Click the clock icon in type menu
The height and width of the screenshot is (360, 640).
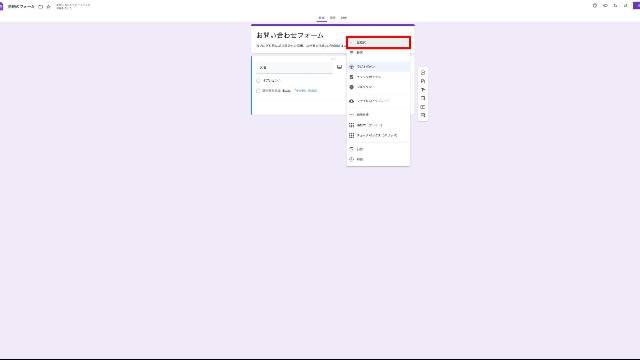[351, 159]
